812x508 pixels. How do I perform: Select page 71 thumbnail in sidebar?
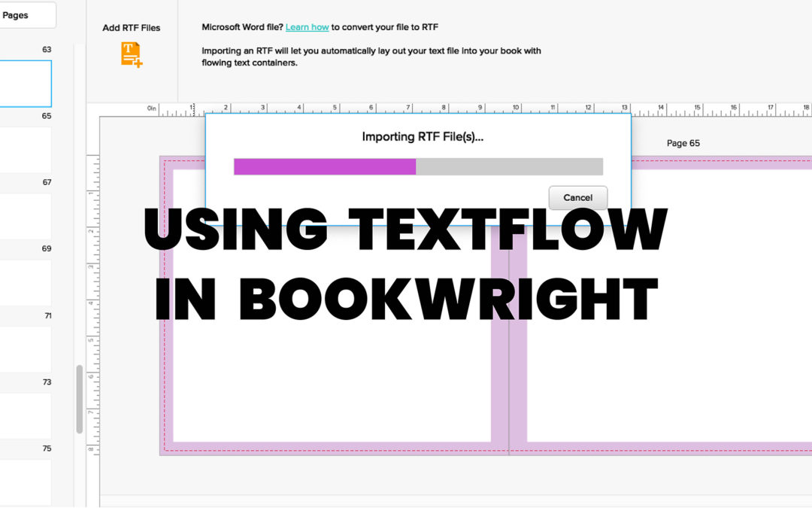[26, 349]
